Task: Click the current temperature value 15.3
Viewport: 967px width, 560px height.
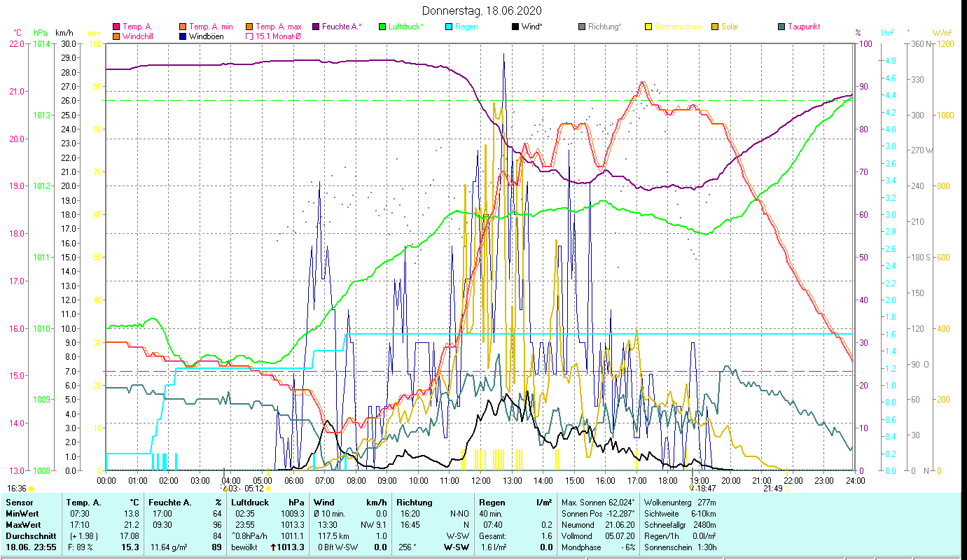Action: click(131, 547)
